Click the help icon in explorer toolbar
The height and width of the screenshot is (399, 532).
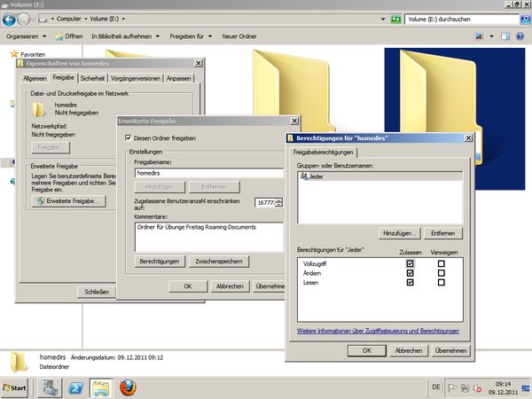(520, 36)
